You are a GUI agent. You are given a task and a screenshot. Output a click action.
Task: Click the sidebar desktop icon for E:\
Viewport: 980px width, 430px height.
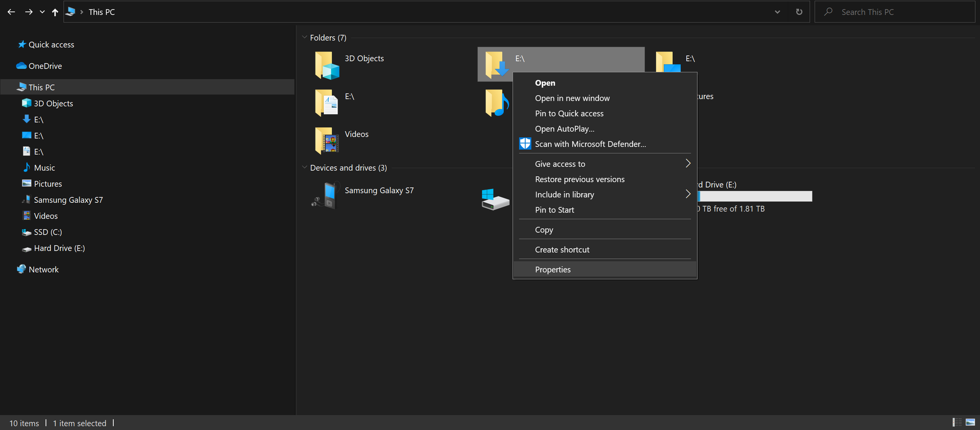pos(27,135)
